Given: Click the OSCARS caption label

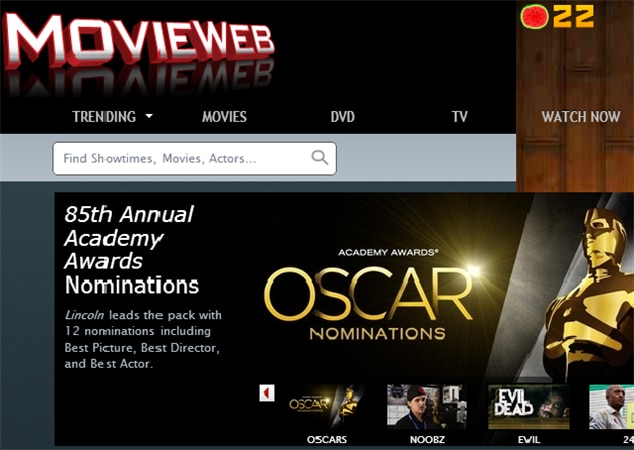Looking at the screenshot, I should pos(327,439).
